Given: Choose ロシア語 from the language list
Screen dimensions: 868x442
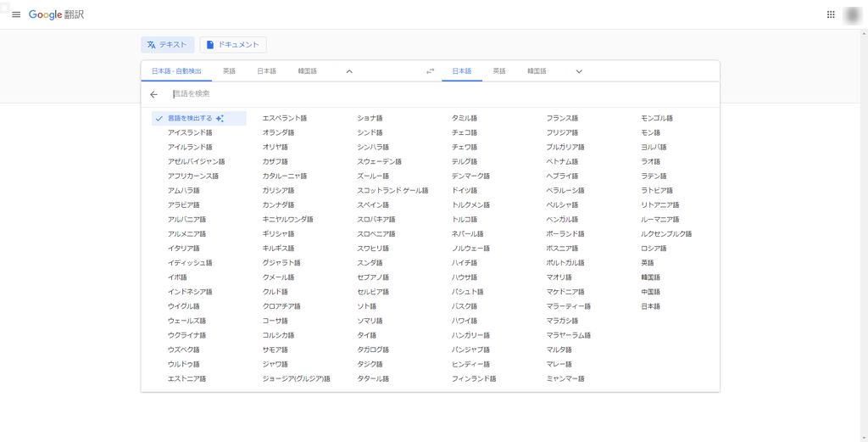Looking at the screenshot, I should [x=654, y=249].
